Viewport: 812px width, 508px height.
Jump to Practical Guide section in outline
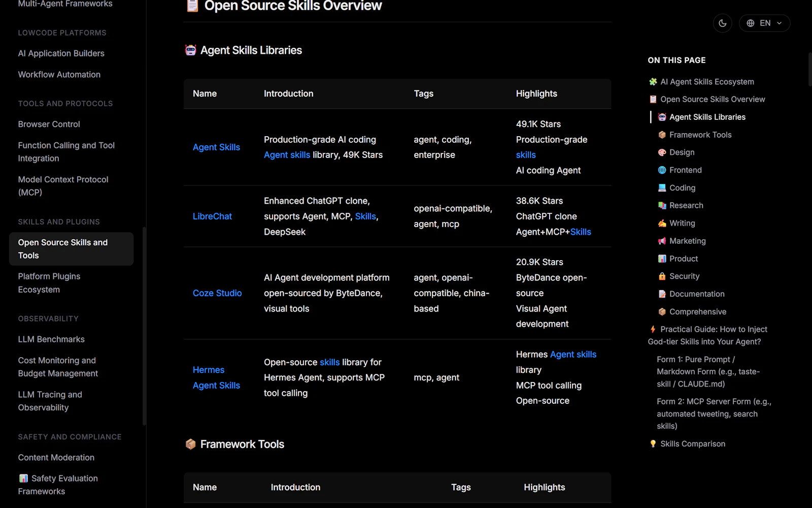[707, 336]
